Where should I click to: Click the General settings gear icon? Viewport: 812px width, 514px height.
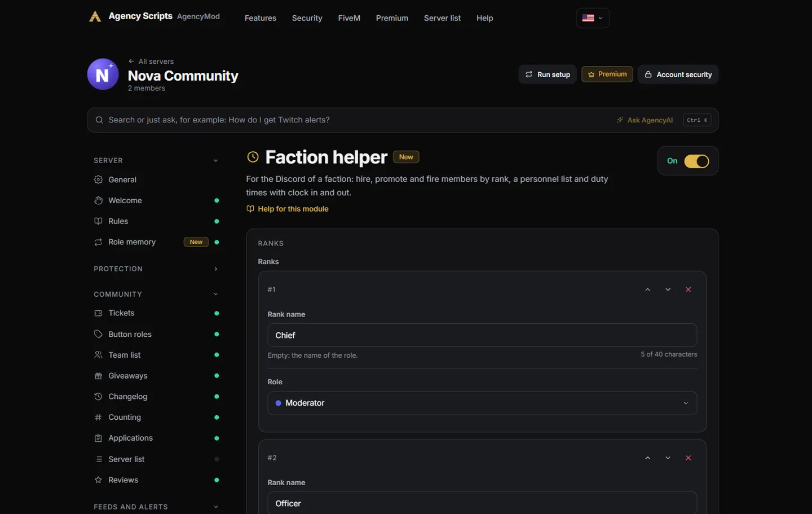98,179
